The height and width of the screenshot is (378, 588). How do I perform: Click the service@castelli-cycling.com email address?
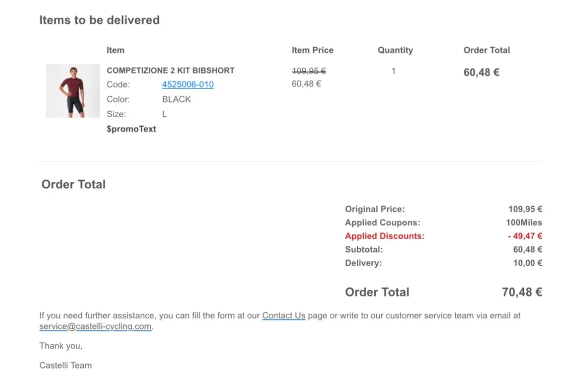point(96,327)
